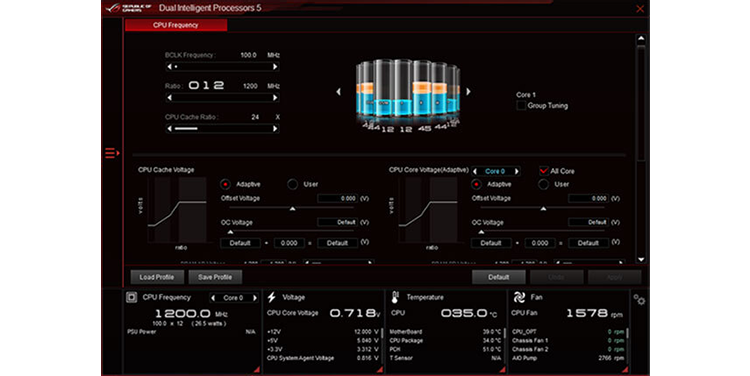Click the CPU System Agent Voltage row
Viewport: 750px width, 376px height.
point(323,358)
